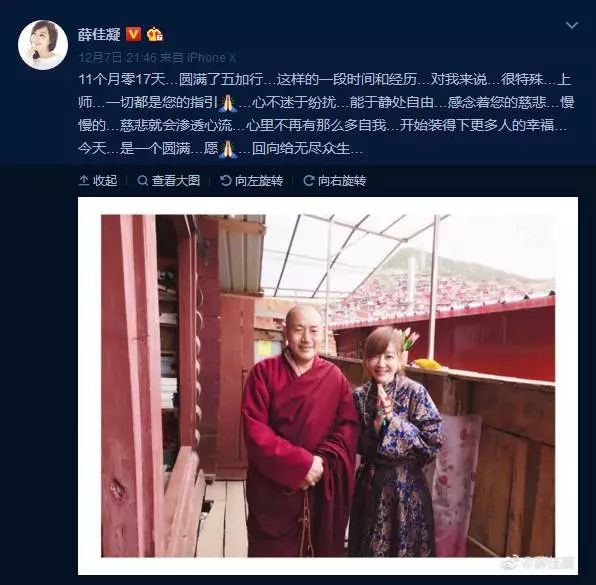This screenshot has height=585, width=596.
Task: Expand the post options chevron menu
Action: pyautogui.click(x=572, y=25)
